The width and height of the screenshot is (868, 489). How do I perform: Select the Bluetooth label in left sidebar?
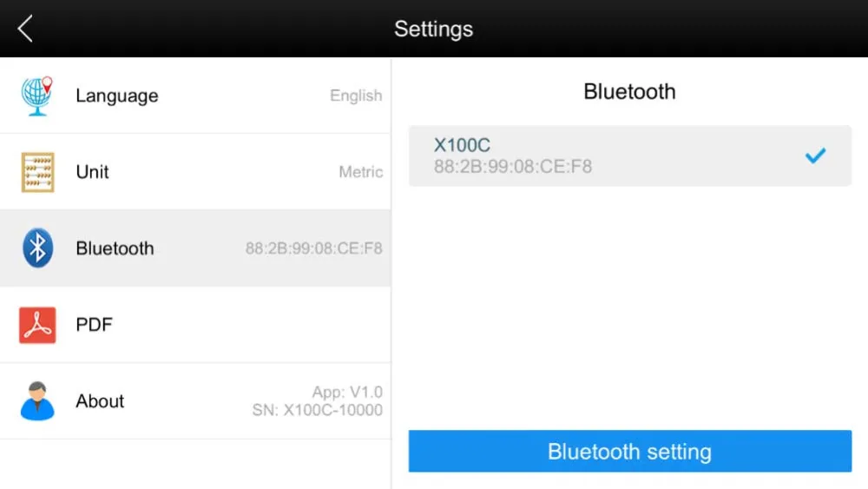(115, 248)
